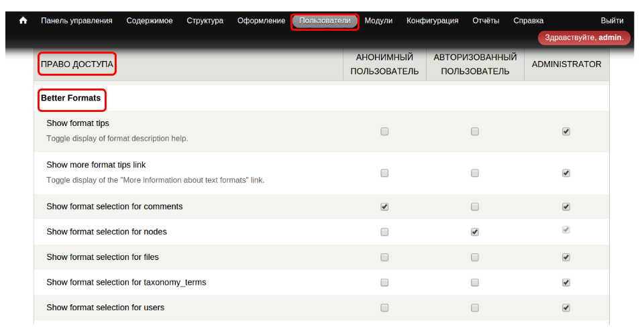Go to the Структура section
644x331 pixels.
tap(205, 21)
